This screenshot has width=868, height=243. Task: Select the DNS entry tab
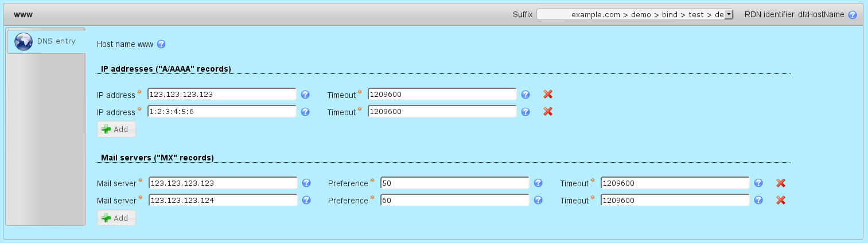(x=46, y=41)
